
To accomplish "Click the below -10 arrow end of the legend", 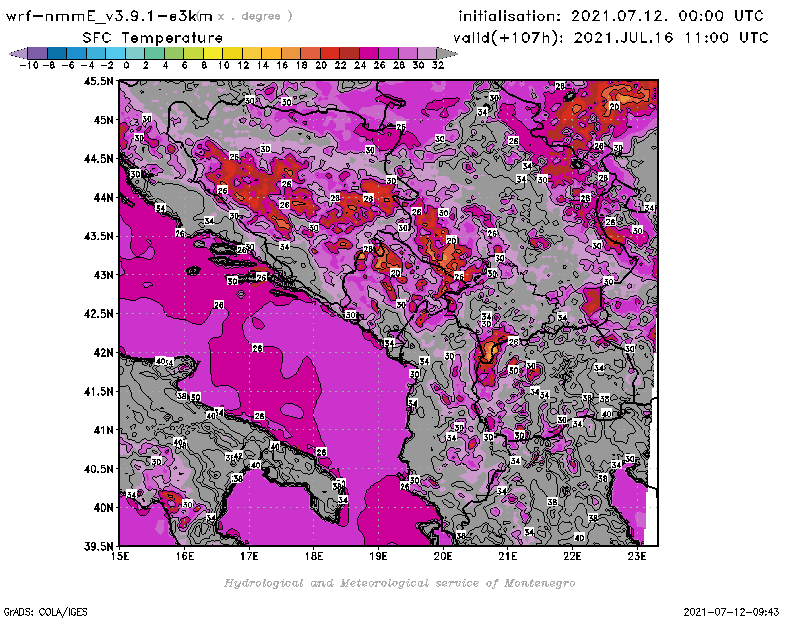I will [18, 53].
